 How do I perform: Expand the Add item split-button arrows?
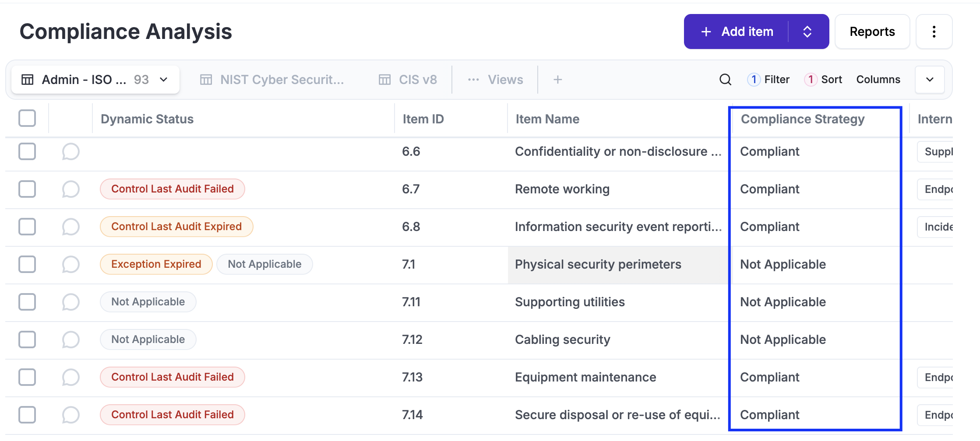click(807, 31)
